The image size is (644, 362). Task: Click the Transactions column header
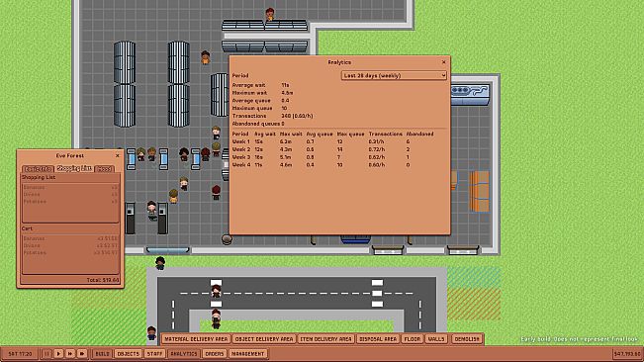tap(385, 134)
